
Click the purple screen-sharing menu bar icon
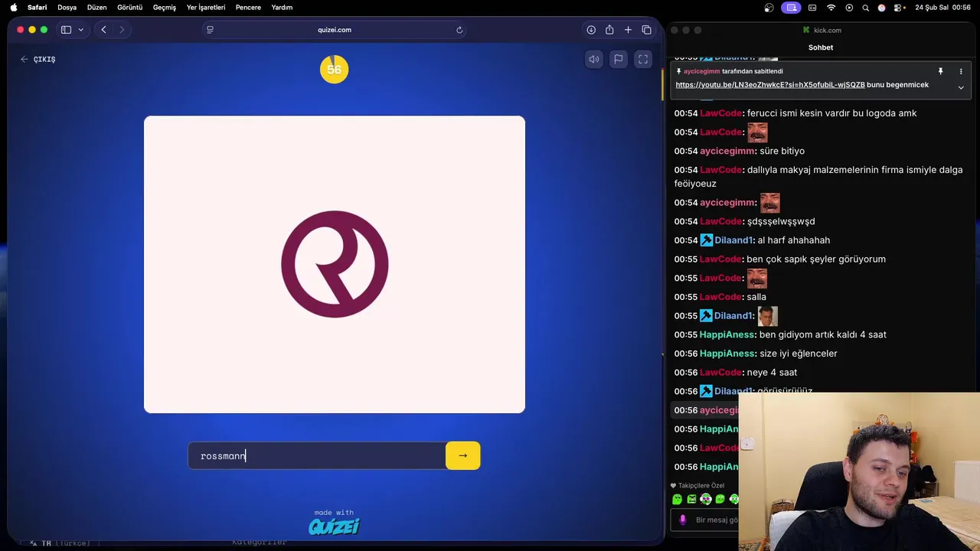pyautogui.click(x=791, y=7)
